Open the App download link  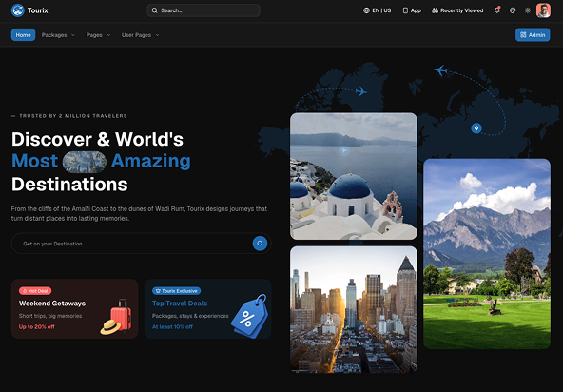[x=412, y=10]
